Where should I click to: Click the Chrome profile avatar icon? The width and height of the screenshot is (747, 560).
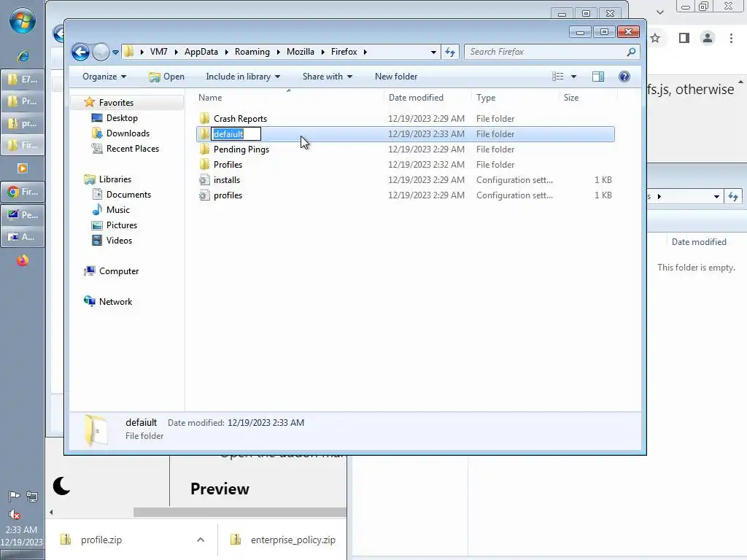tap(708, 38)
